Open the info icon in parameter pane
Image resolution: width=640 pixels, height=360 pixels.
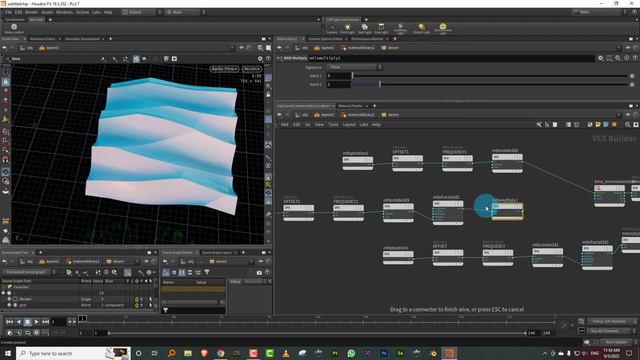pyautogui.click(x=627, y=58)
